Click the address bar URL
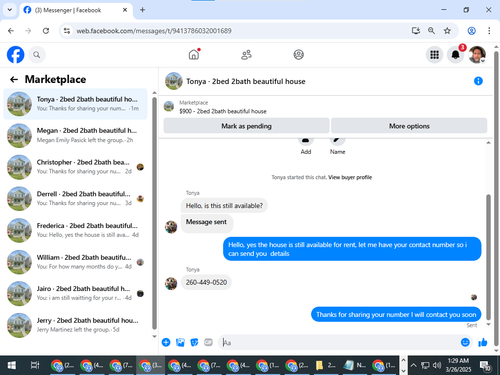This screenshot has height=375, width=500. point(154,31)
